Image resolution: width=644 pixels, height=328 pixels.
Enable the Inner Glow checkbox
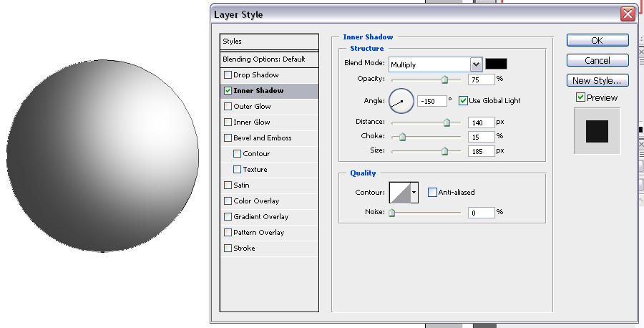228,122
